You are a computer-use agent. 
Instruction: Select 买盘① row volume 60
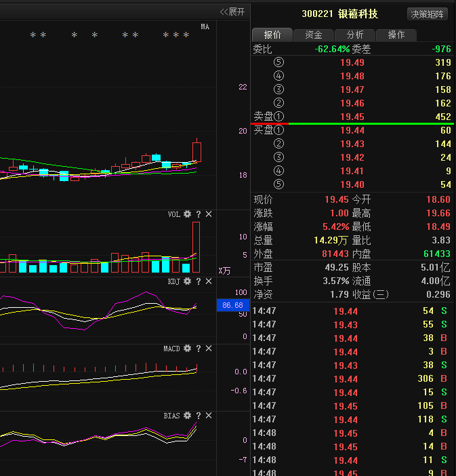click(446, 131)
